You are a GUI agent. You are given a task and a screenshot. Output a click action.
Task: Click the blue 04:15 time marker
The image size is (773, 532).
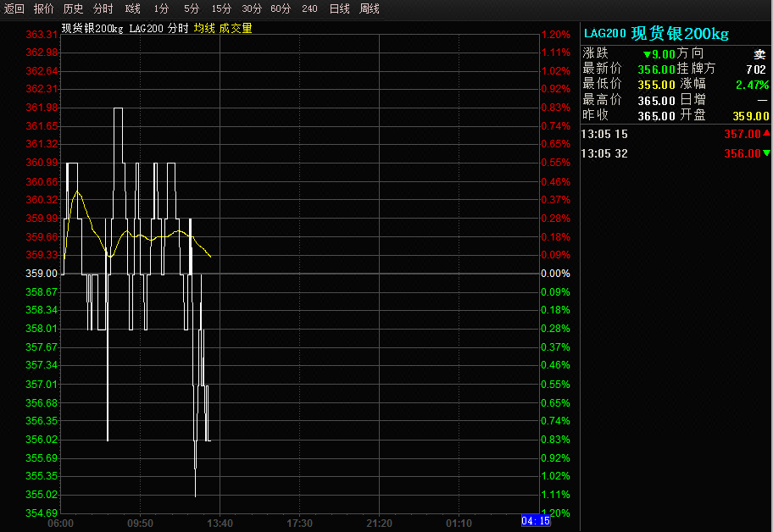pos(536,521)
